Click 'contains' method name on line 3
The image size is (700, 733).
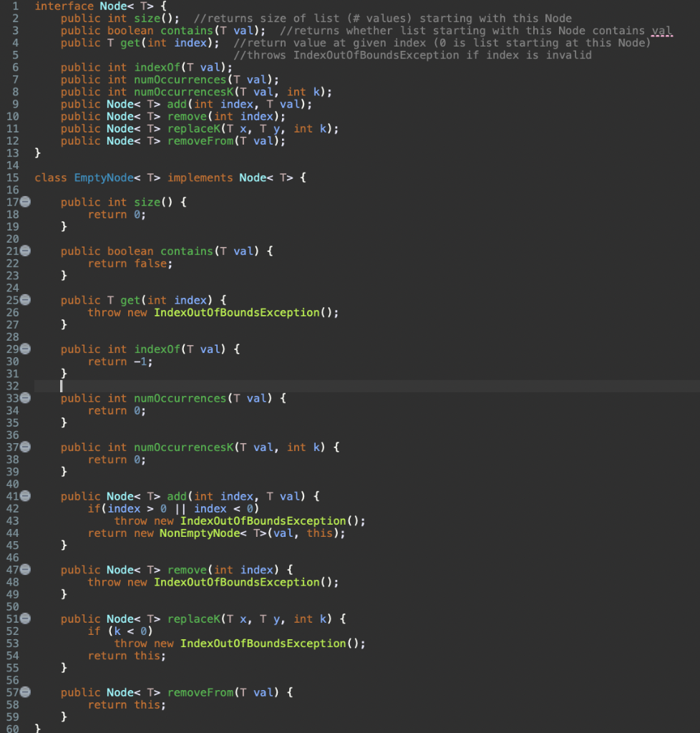187,31
